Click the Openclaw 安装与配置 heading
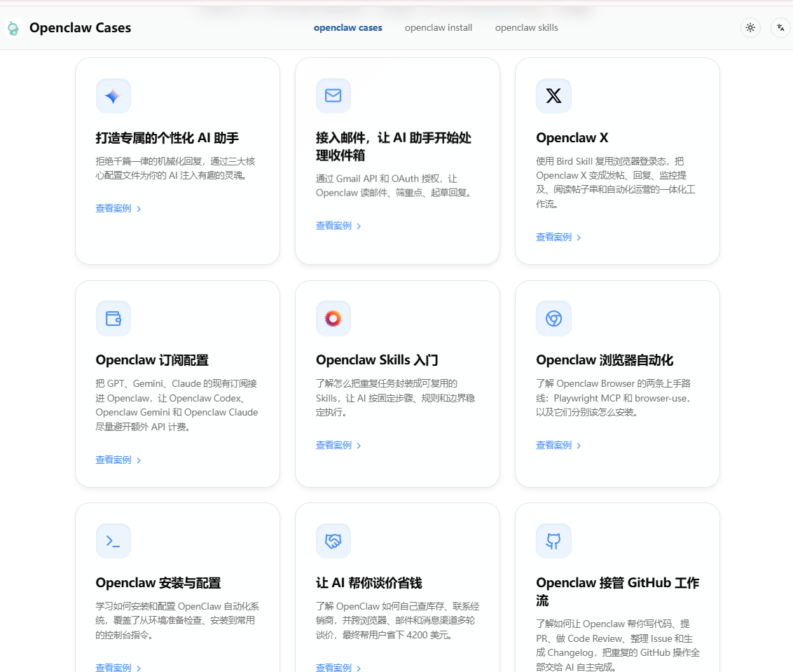Image resolution: width=793 pixels, height=672 pixels. tap(158, 583)
